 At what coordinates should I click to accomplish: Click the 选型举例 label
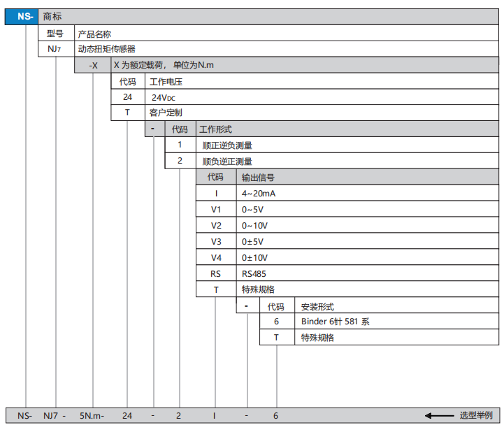click(476, 415)
